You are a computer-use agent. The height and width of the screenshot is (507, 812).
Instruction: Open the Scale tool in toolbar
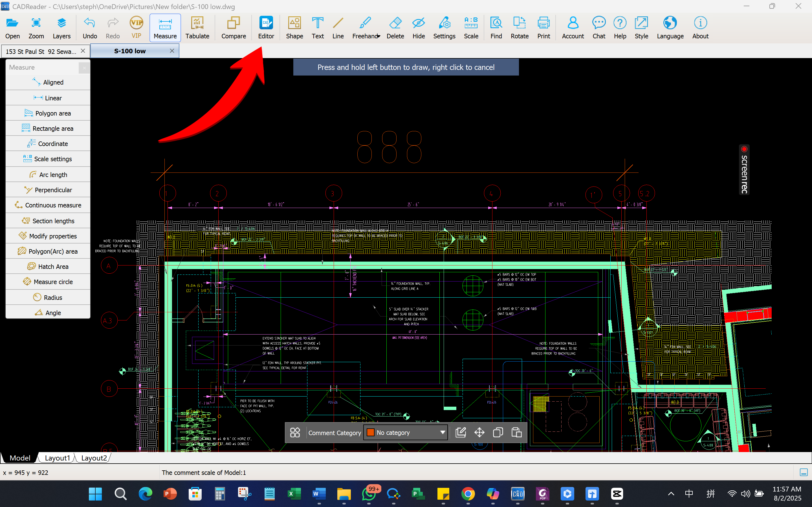[471, 28]
